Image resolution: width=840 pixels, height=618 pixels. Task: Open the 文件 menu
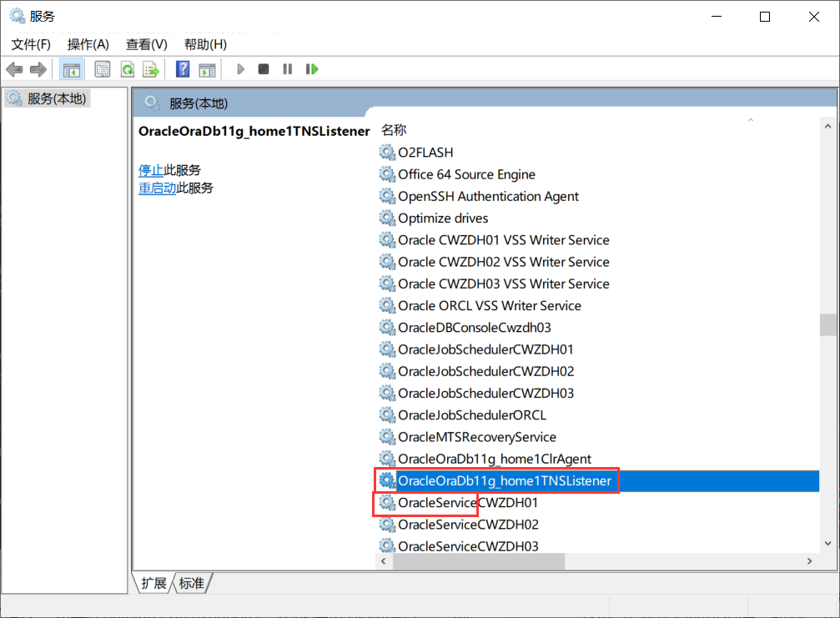(30, 44)
